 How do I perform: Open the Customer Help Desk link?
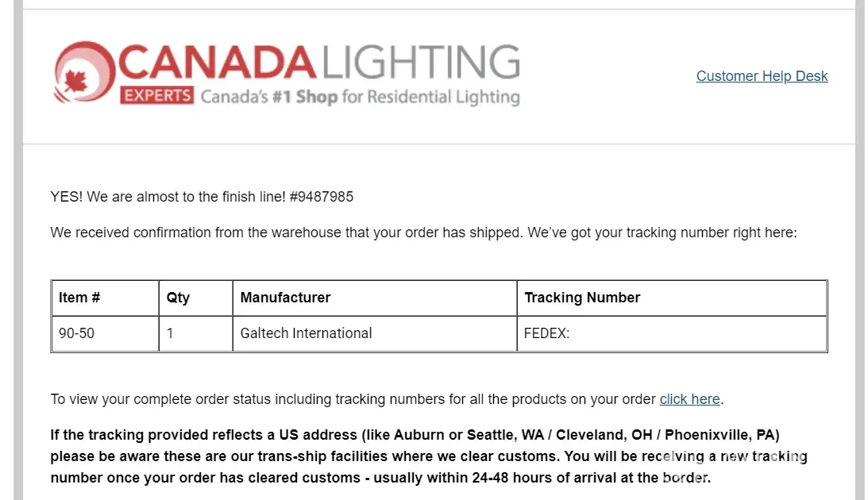[x=762, y=76]
